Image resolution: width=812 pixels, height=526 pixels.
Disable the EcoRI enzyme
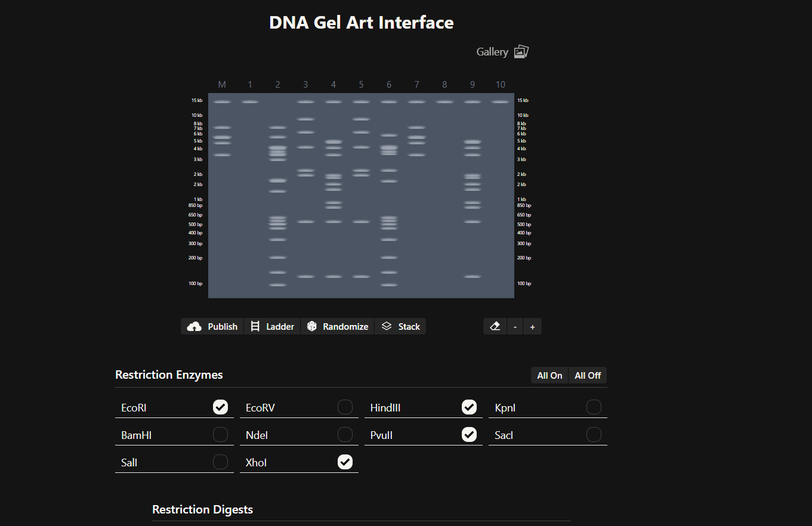click(220, 407)
